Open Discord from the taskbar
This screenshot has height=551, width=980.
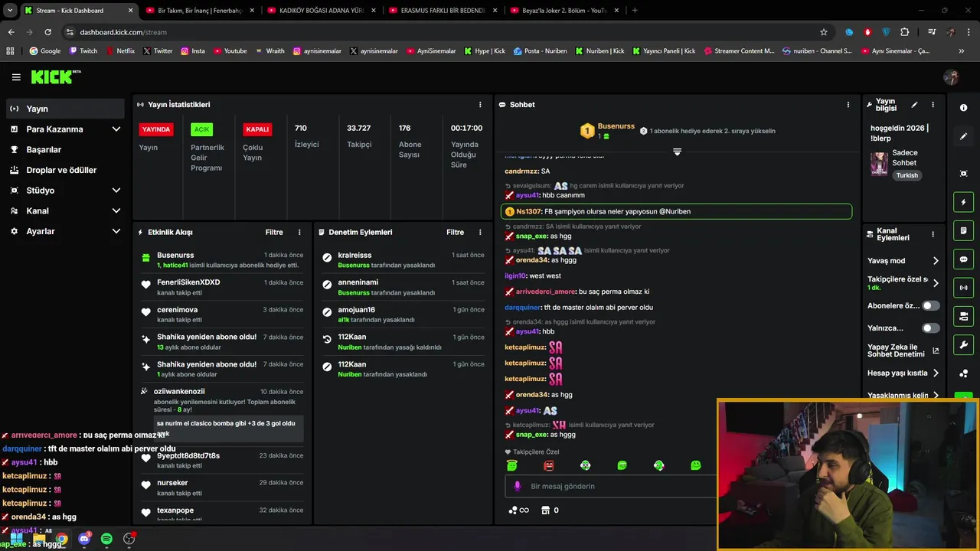pyautogui.click(x=84, y=539)
